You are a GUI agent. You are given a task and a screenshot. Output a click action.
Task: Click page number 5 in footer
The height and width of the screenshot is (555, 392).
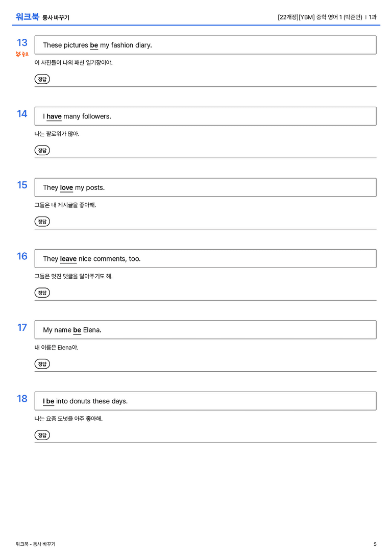375,544
